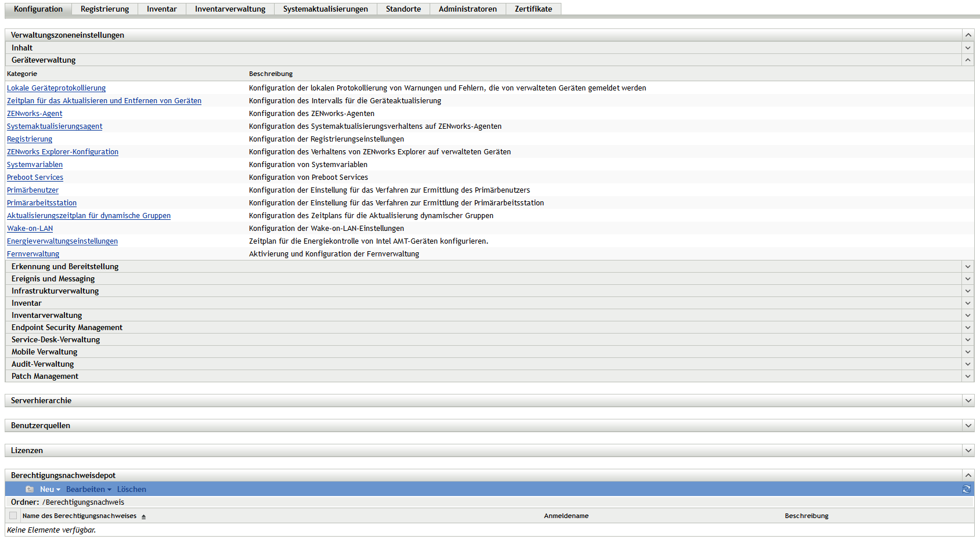Screen dimensions: 980x543
Task: Expand the Serverhierarchie panel
Action: (x=968, y=400)
